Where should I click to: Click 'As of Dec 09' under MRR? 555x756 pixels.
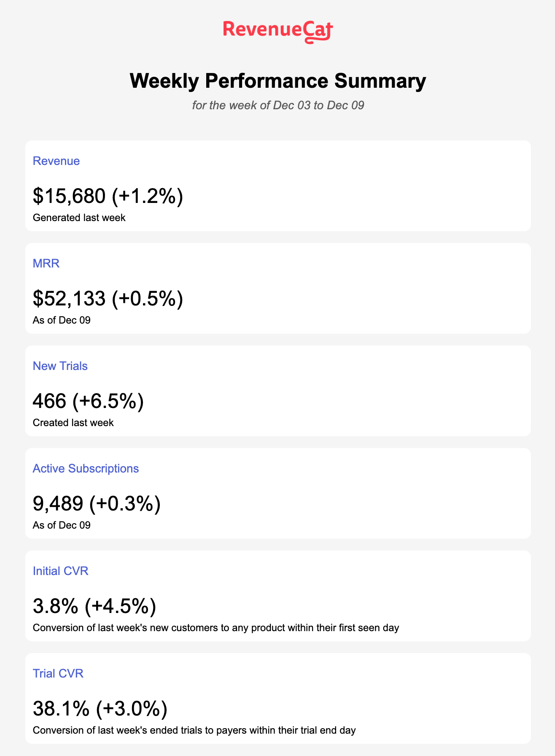[x=62, y=320]
